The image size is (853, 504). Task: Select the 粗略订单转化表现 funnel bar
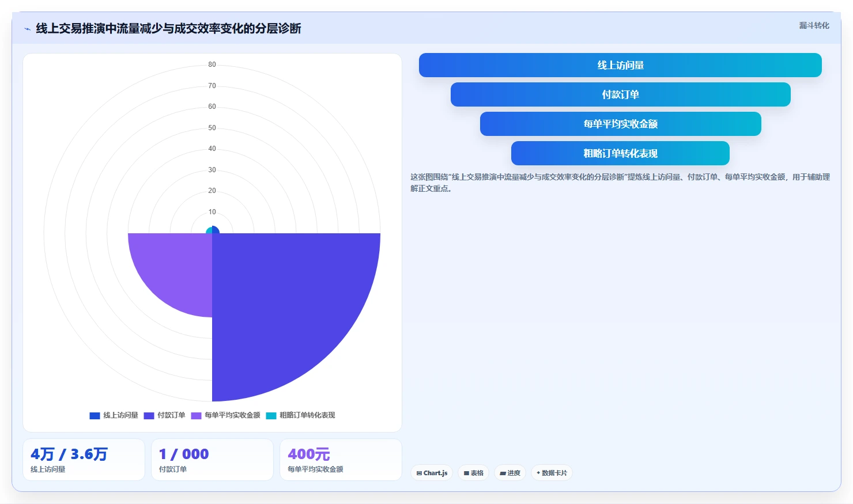point(620,153)
